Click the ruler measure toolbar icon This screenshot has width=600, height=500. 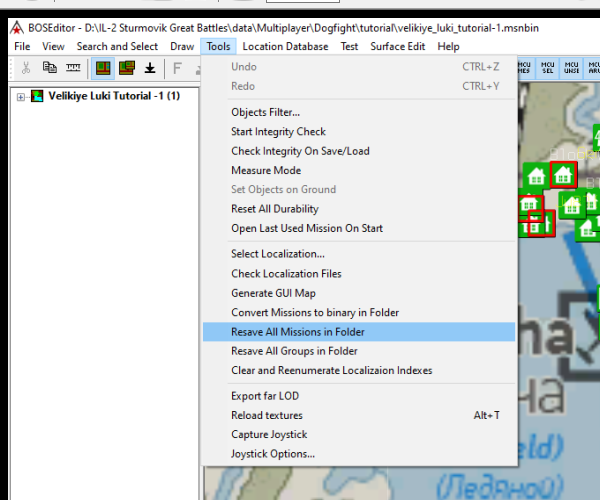[x=73, y=68]
